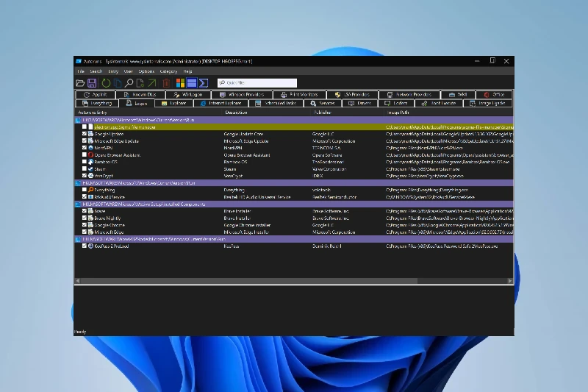Click the Open file toolbar icon
This screenshot has height=392, width=588.
pyautogui.click(x=80, y=83)
